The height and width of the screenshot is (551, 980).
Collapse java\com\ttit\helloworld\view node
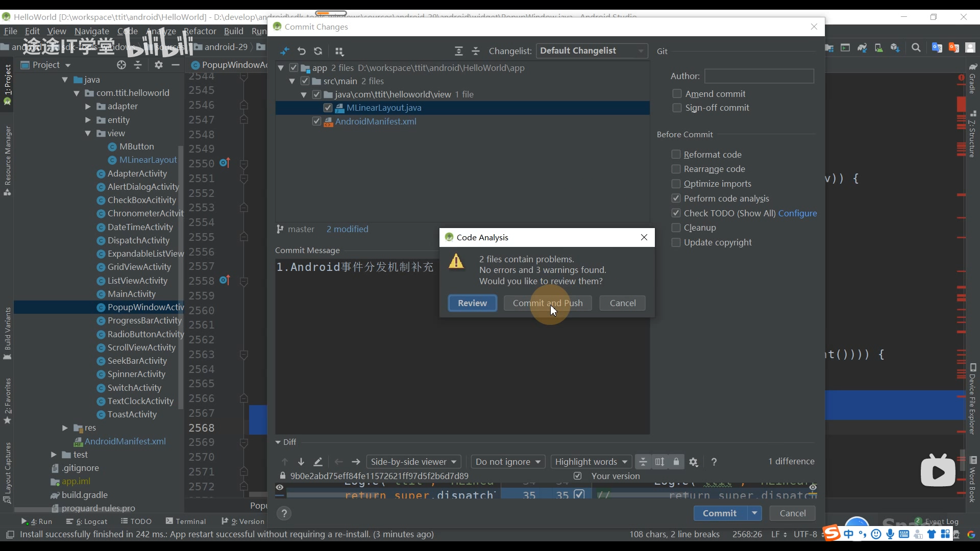click(x=304, y=94)
